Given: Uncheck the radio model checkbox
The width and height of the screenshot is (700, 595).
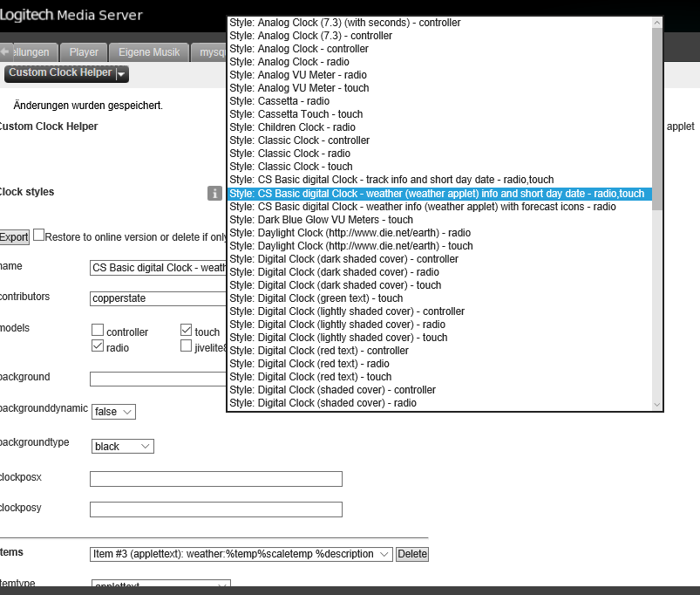Looking at the screenshot, I should (x=98, y=346).
